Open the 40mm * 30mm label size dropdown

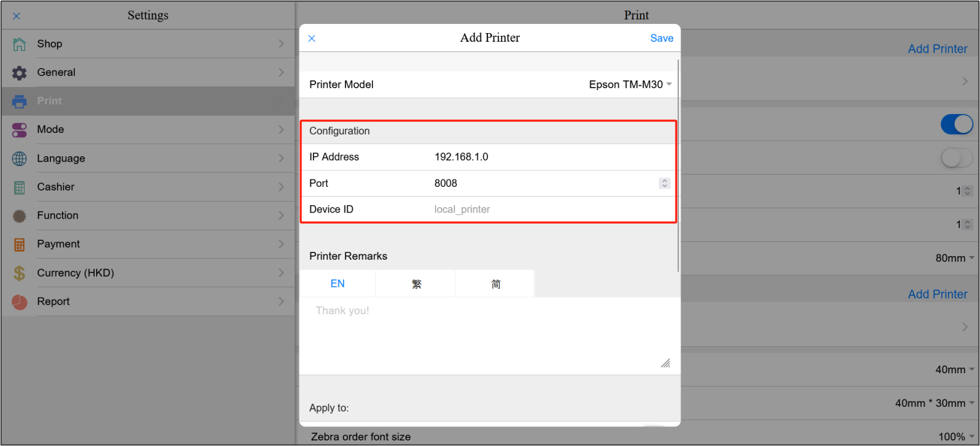click(934, 403)
